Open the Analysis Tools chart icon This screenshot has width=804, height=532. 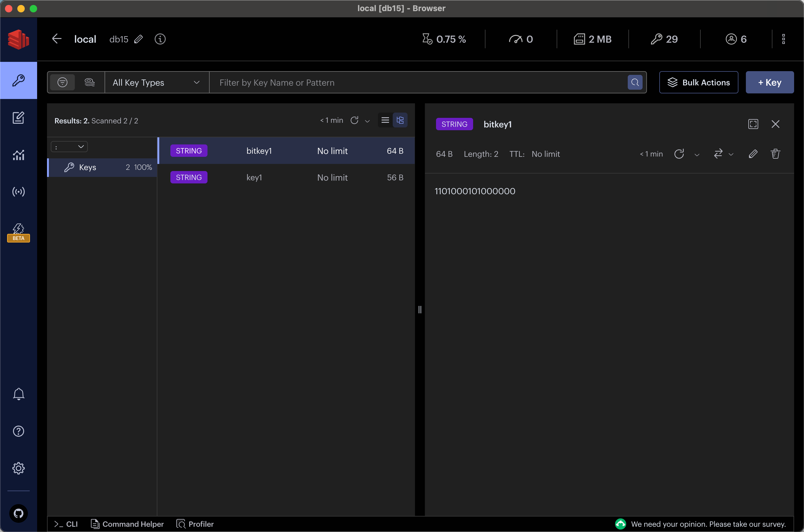pos(18,155)
